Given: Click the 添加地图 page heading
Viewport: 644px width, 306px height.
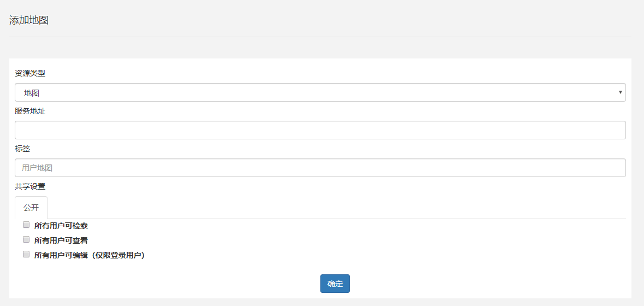Looking at the screenshot, I should (x=29, y=20).
